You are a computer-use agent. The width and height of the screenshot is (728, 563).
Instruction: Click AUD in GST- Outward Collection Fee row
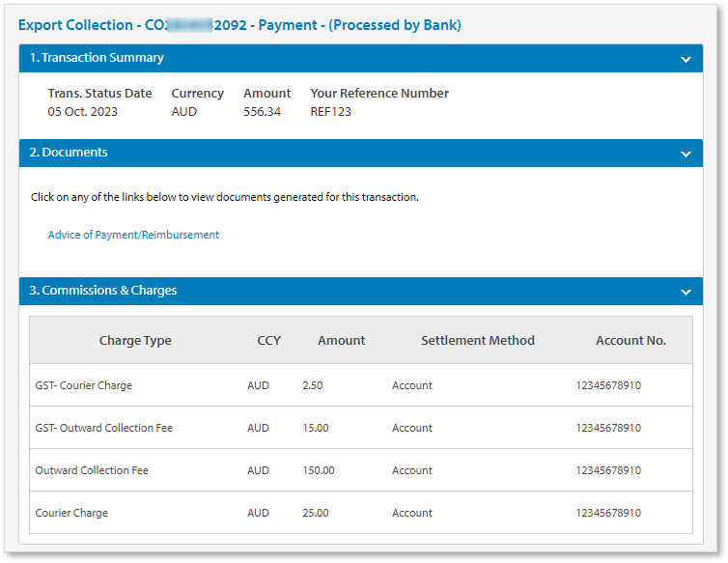[x=258, y=428]
